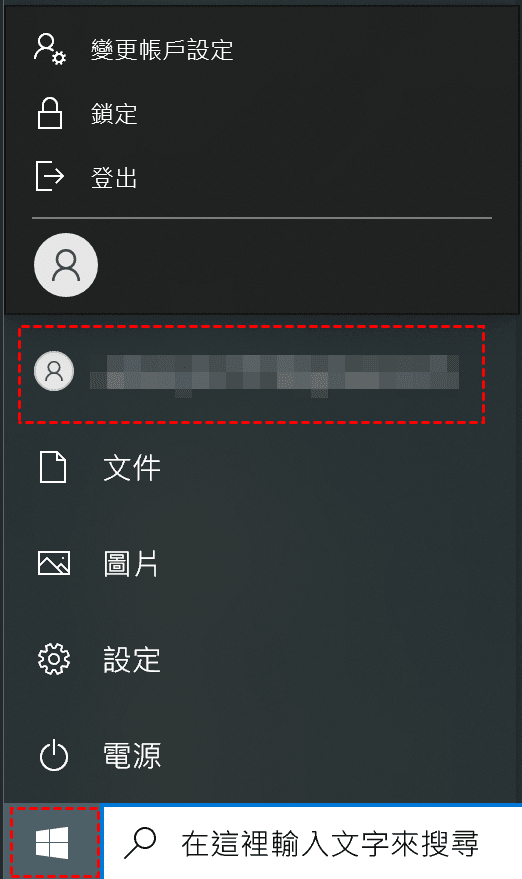This screenshot has height=879, width=522.
Task: Click the 在這裡輸入文字來搜尋 search box
Action: pos(313,843)
